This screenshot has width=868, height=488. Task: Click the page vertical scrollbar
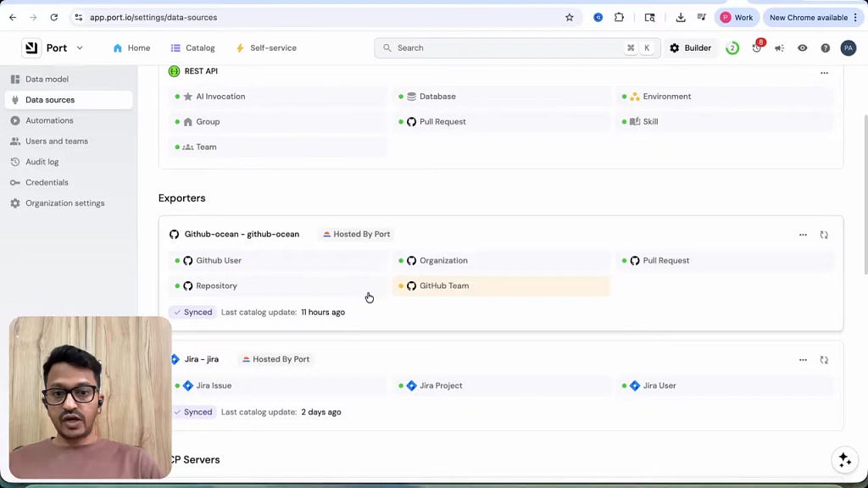pos(865,194)
